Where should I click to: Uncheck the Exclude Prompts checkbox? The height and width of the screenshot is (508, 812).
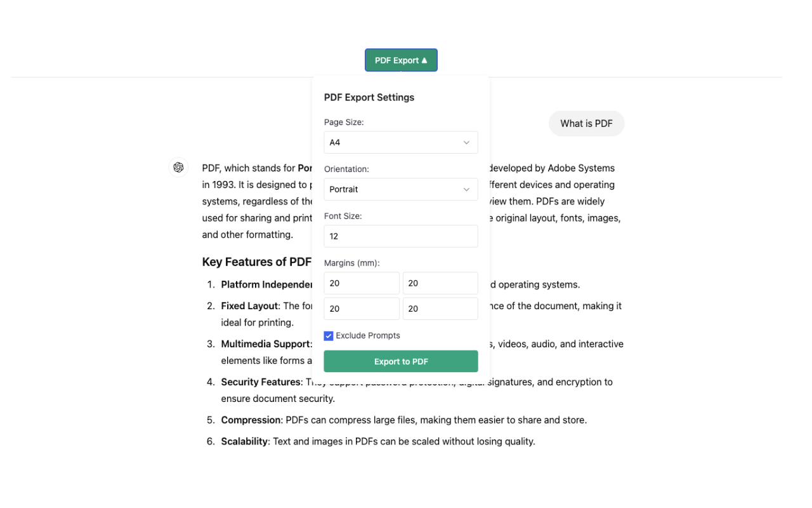[x=329, y=335]
